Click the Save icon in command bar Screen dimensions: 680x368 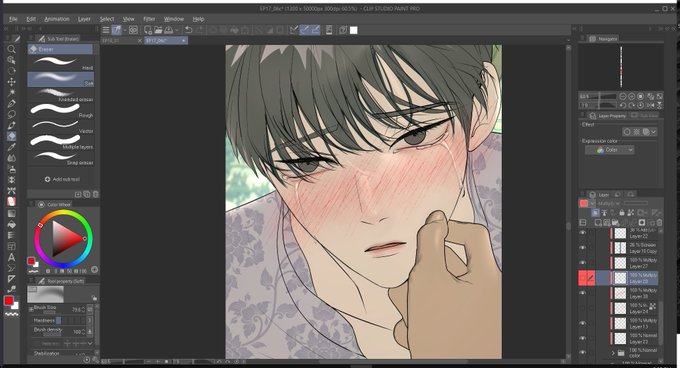pos(168,30)
